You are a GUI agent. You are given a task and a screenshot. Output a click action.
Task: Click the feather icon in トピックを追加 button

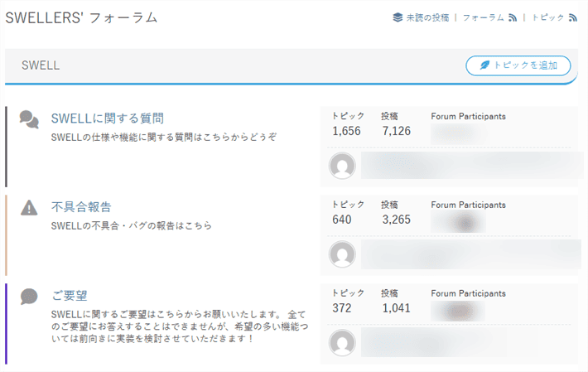[484, 65]
